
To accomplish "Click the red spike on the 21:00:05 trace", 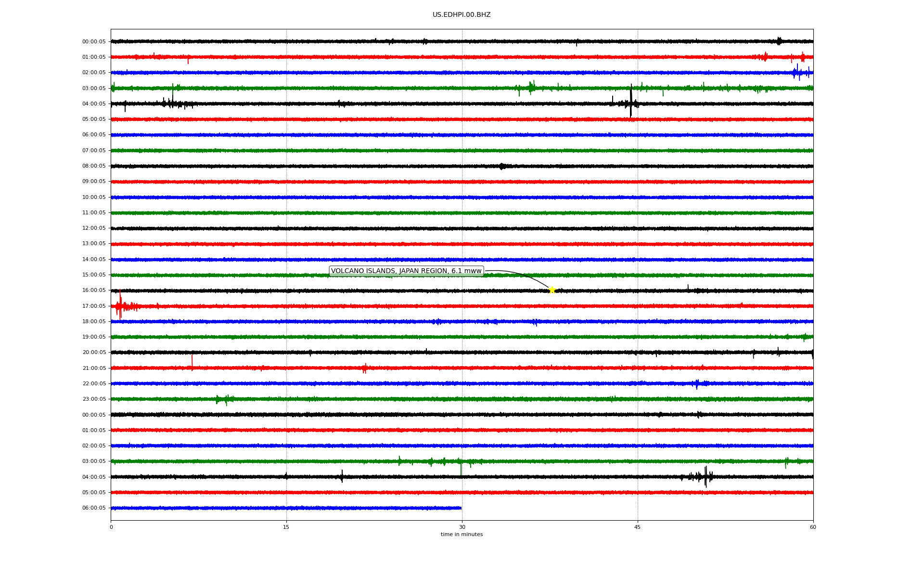I will pyautogui.click(x=192, y=361).
